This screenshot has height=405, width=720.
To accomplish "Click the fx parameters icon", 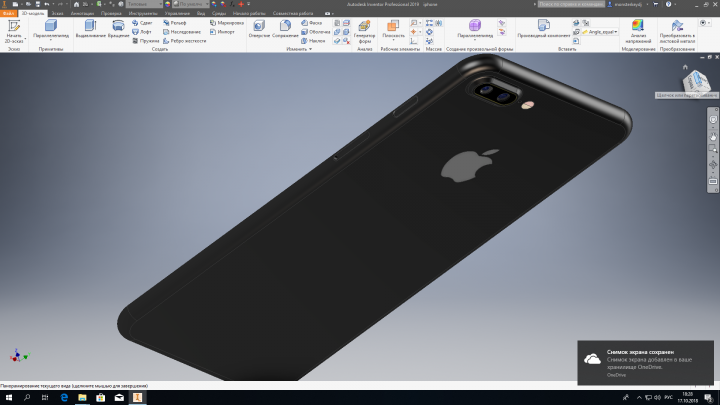I will click(232, 4).
